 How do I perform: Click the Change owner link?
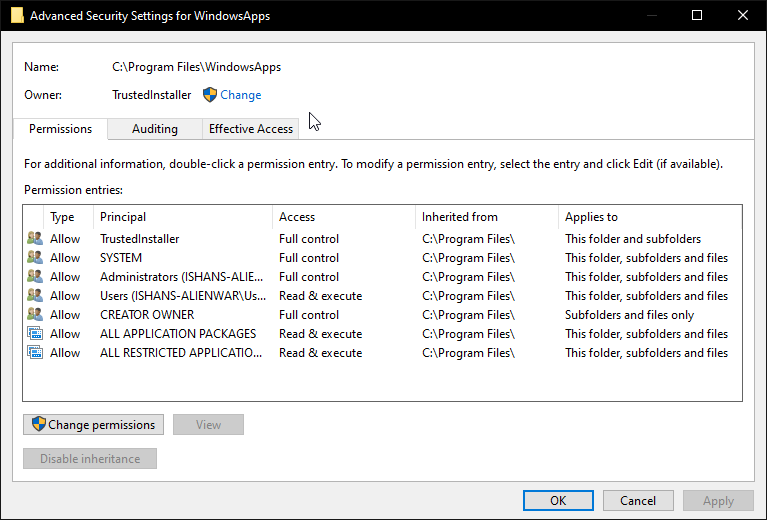tap(241, 95)
